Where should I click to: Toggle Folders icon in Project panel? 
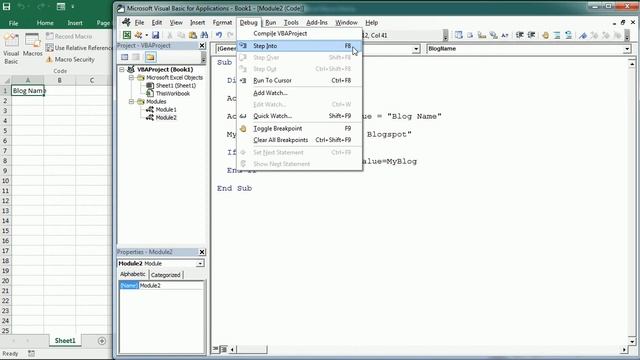(x=150, y=57)
